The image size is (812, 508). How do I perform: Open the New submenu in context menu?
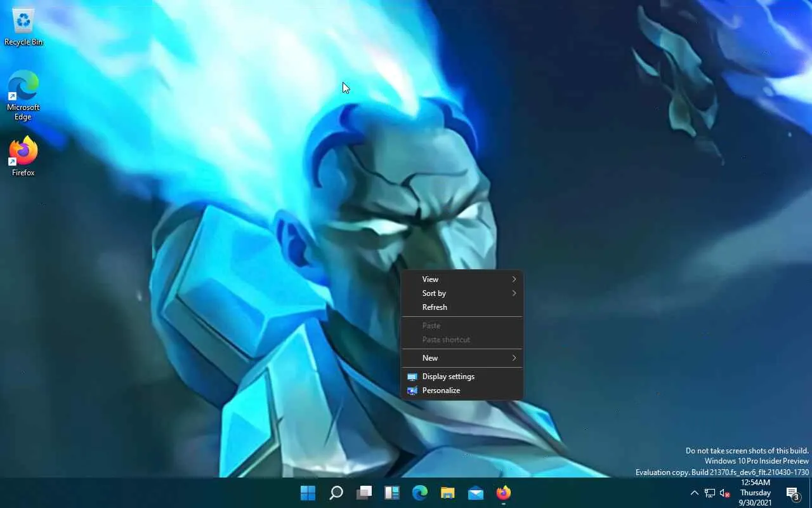pos(462,358)
